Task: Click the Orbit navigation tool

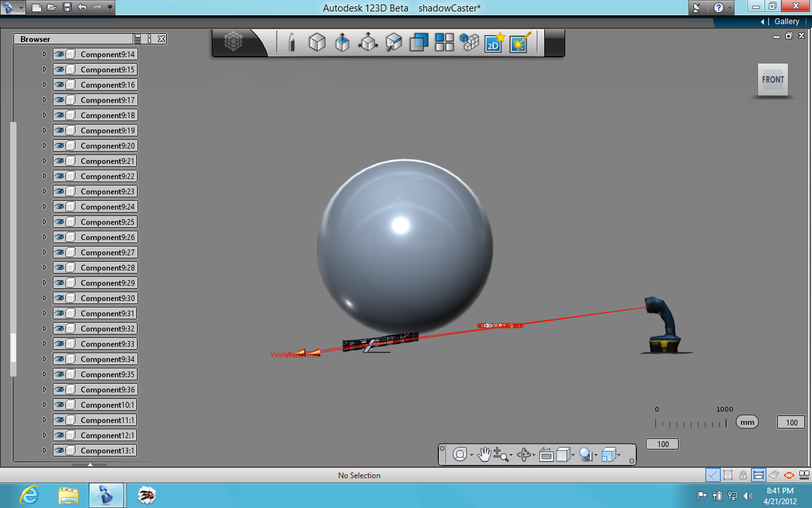Action: [523, 455]
